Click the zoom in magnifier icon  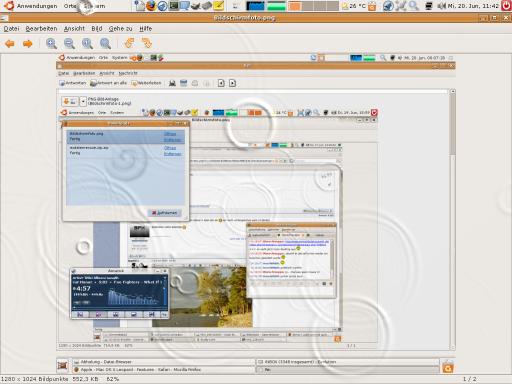coord(51,43)
